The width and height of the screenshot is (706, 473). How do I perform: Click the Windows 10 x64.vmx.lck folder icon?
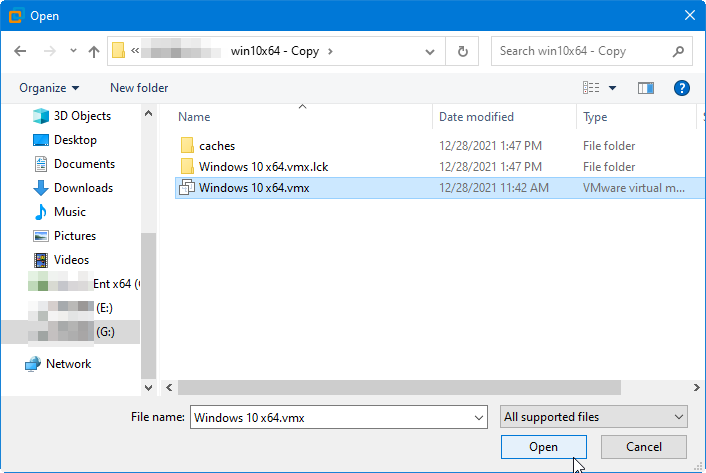point(187,167)
